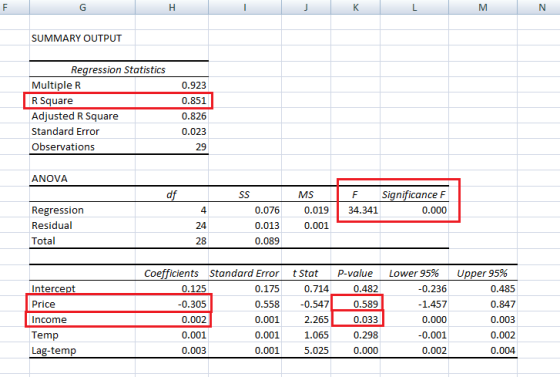Select the Price row label
560x377 pixels.
pyautogui.click(x=44, y=304)
